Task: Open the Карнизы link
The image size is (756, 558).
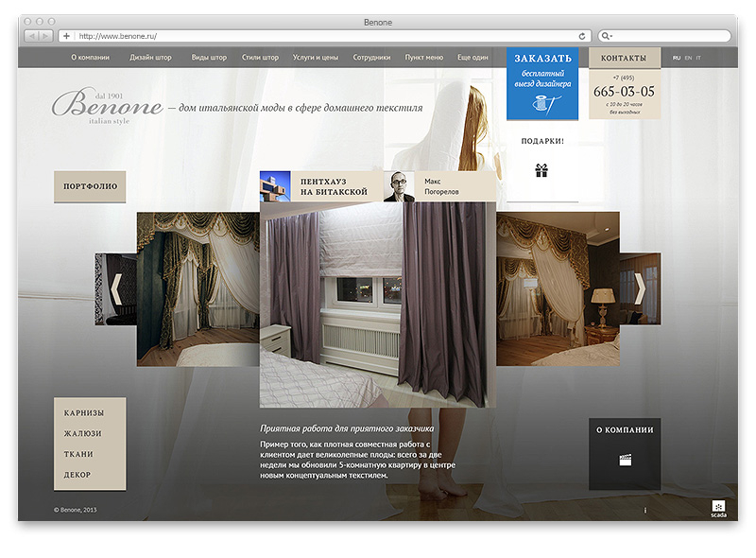Action: point(84,413)
